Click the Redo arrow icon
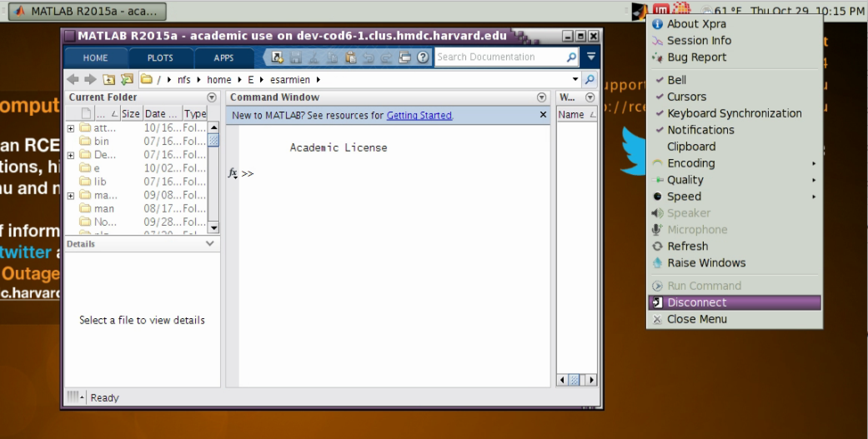The height and width of the screenshot is (439, 868). point(386,57)
